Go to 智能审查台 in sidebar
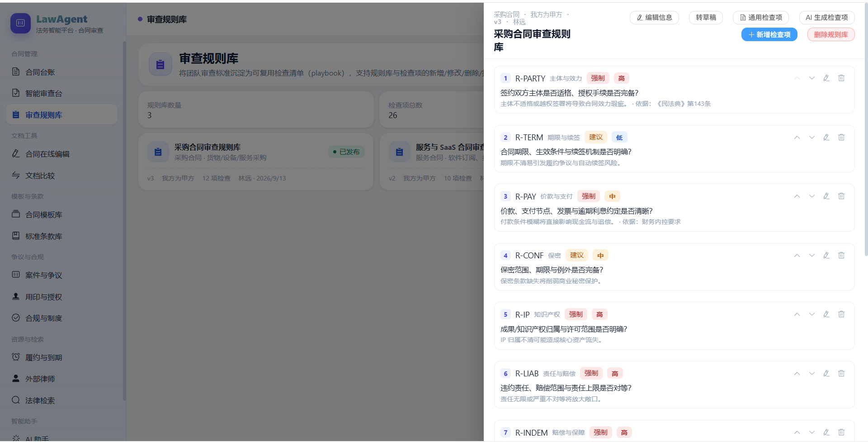This screenshot has height=442, width=868. pos(62,93)
